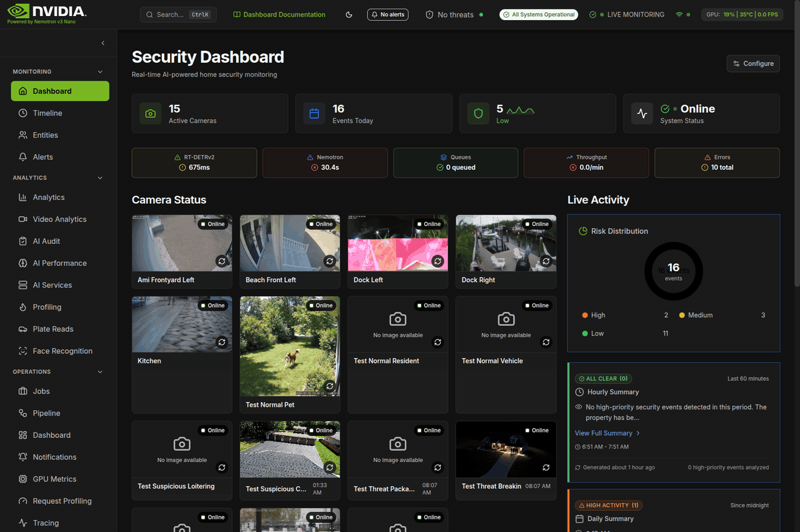Screen dimensions: 800x532
Task: Click the Events Today calendar icon
Action: (314, 114)
